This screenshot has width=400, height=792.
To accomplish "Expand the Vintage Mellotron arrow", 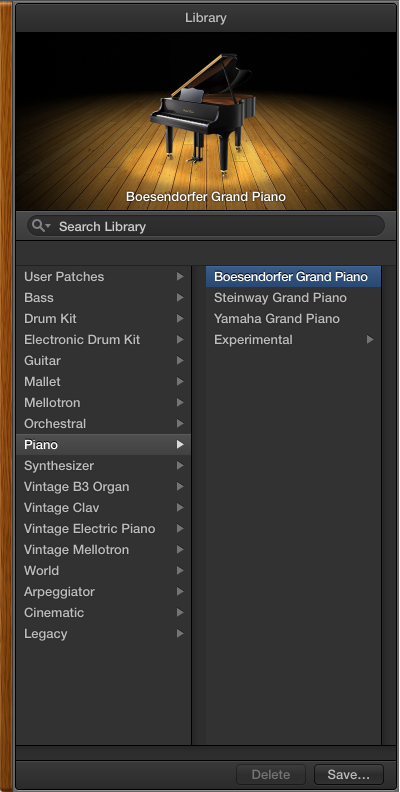I will point(180,550).
